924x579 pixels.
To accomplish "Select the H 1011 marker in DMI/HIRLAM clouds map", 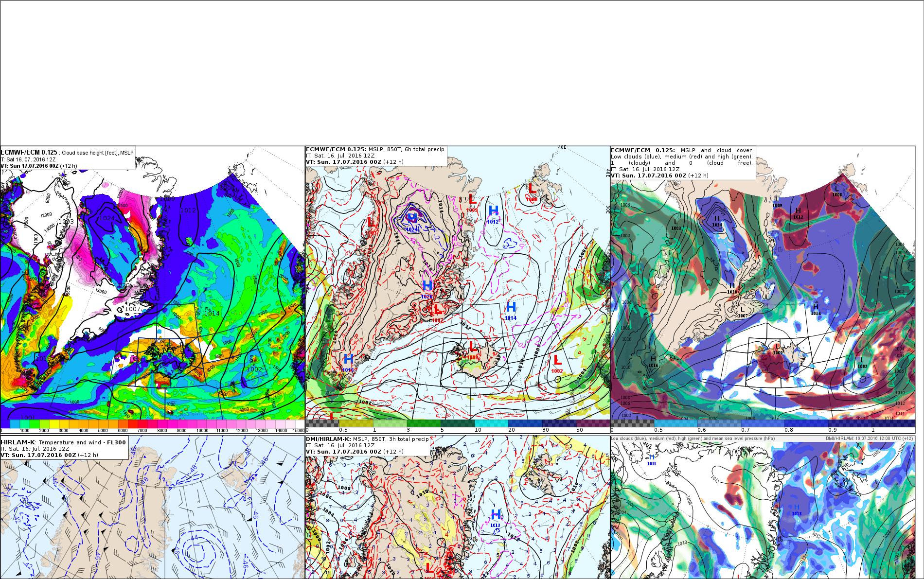I will pos(652,460).
